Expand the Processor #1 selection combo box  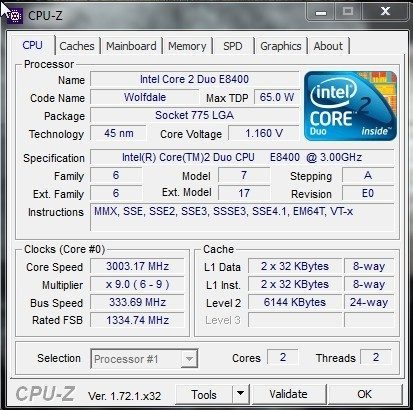tap(144, 359)
